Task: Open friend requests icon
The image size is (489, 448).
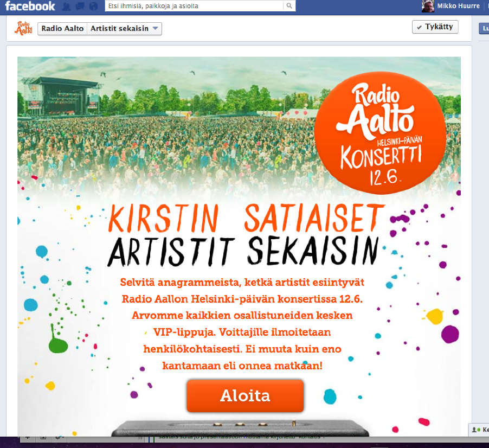Action: coord(66,7)
